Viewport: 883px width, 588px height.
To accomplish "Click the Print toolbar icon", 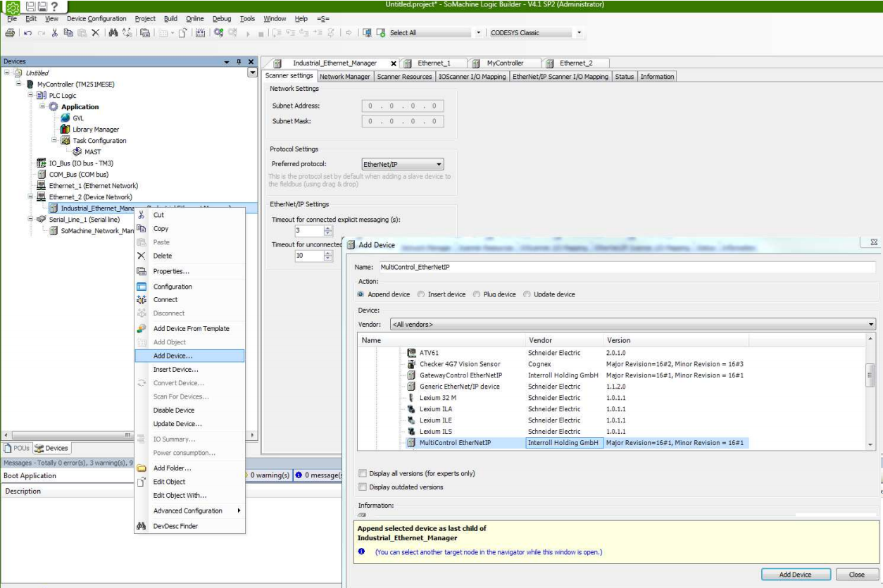I will pos(9,33).
